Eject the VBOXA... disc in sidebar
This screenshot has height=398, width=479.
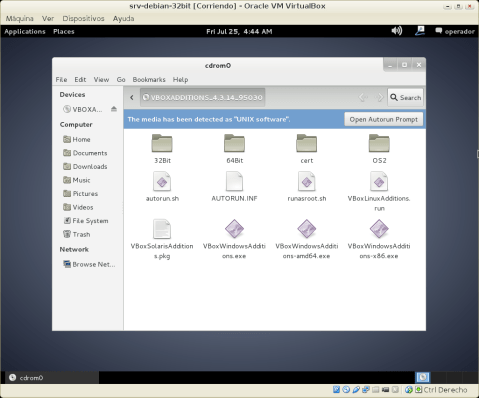coord(114,109)
